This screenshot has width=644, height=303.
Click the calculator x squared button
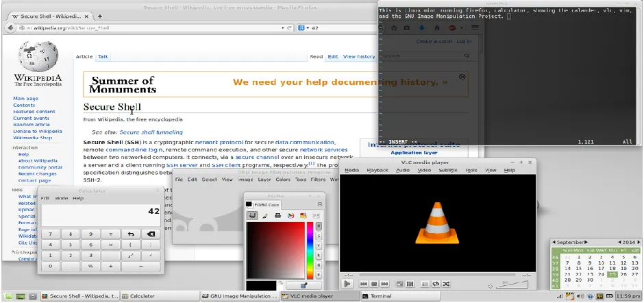click(x=131, y=255)
